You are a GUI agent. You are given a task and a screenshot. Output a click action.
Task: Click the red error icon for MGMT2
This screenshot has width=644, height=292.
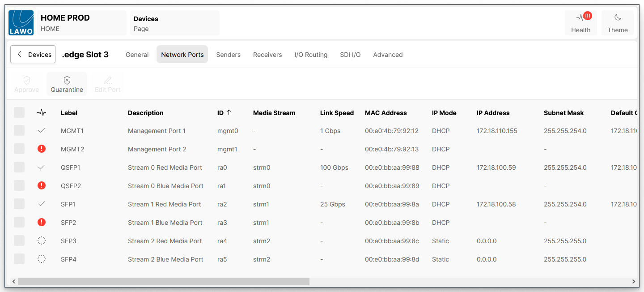pyautogui.click(x=42, y=149)
